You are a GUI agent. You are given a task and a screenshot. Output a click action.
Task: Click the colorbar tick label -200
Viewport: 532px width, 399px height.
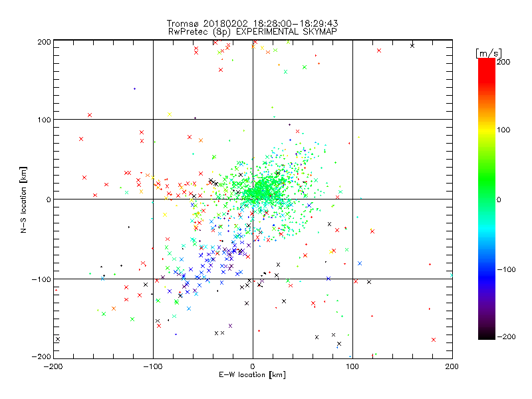click(x=506, y=336)
